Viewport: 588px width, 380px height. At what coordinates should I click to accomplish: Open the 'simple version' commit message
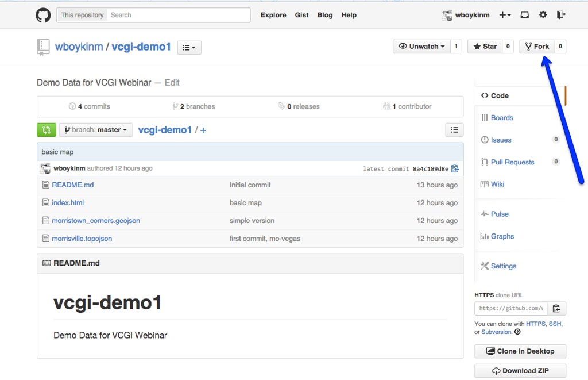click(x=252, y=221)
